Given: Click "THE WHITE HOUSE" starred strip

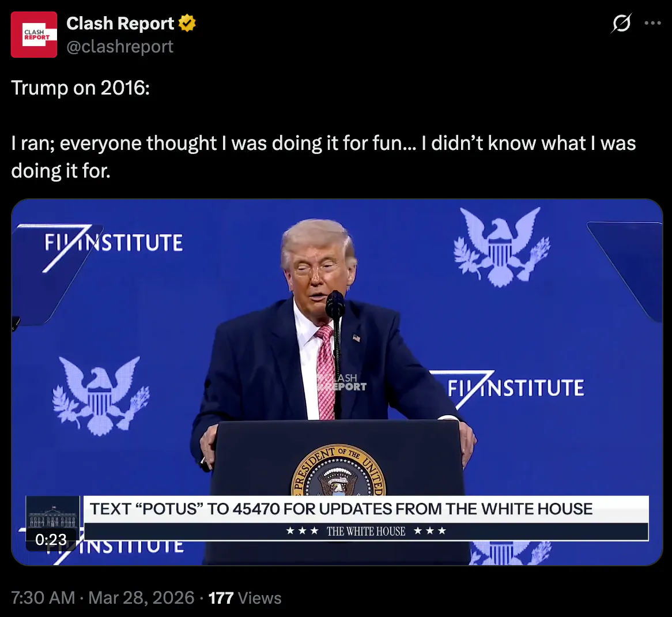Looking at the screenshot, I should (366, 531).
